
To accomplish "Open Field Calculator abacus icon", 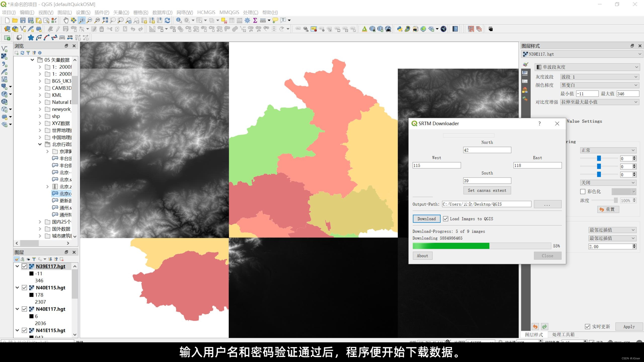I will coord(239,20).
